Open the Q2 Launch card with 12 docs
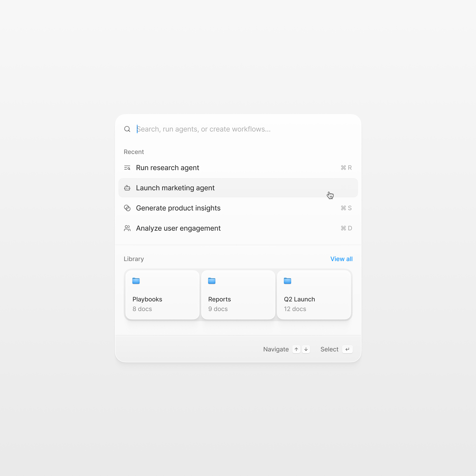 click(314, 295)
